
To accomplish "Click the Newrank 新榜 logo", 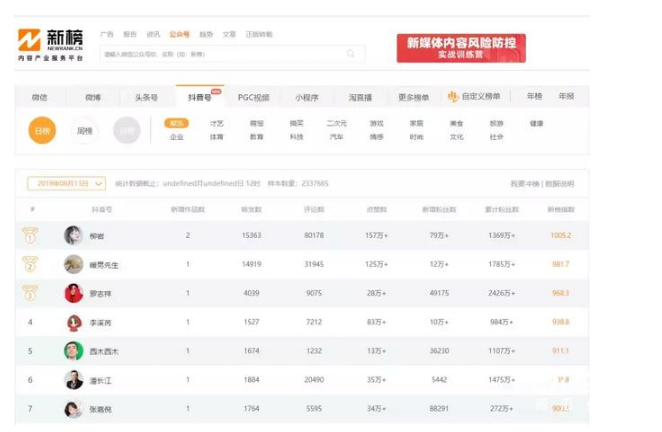I will 50,44.
